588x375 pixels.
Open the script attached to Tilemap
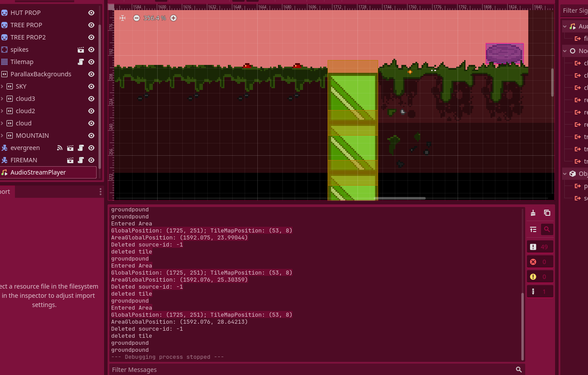(x=81, y=62)
